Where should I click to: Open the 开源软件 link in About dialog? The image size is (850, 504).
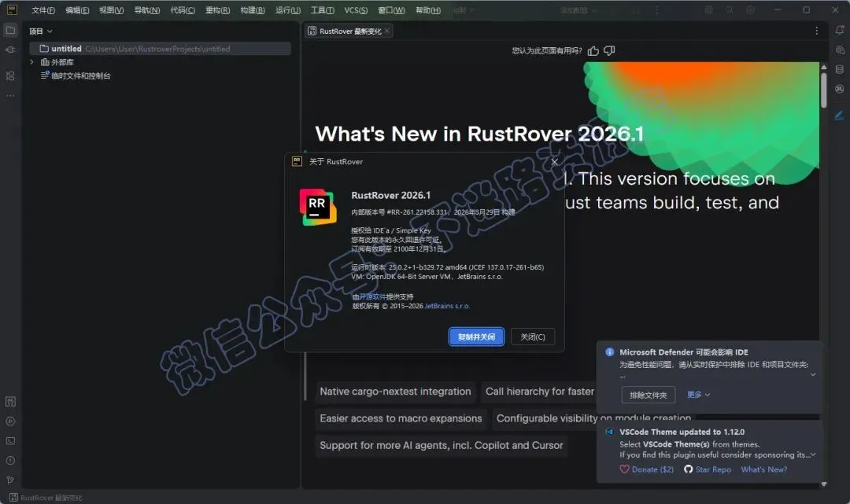click(372, 296)
